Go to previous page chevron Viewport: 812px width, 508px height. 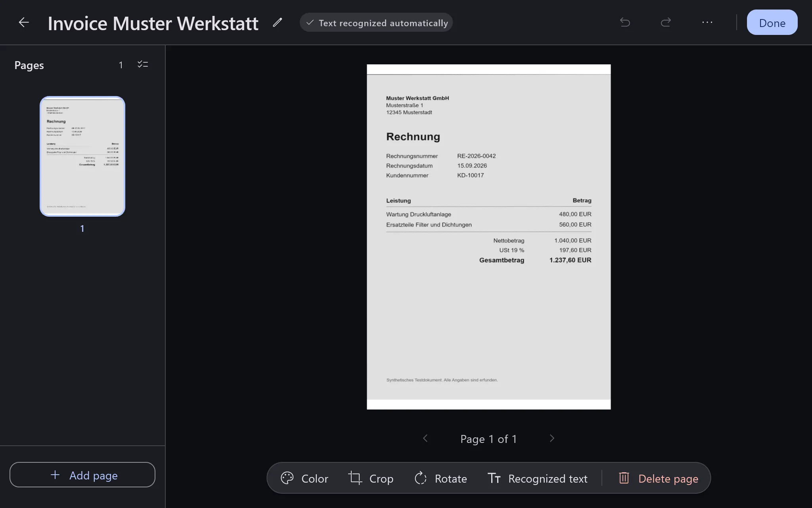click(x=425, y=439)
